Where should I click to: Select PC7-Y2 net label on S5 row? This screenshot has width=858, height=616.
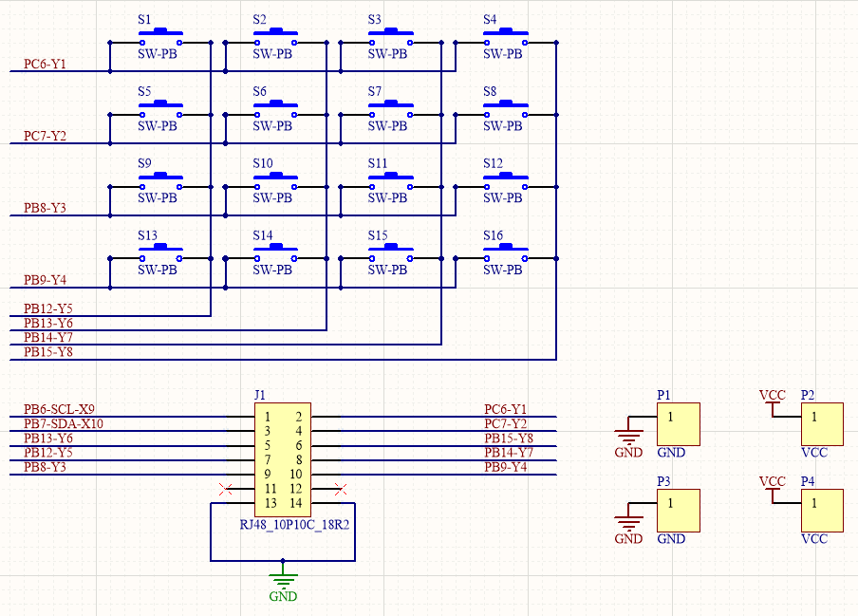pos(45,136)
